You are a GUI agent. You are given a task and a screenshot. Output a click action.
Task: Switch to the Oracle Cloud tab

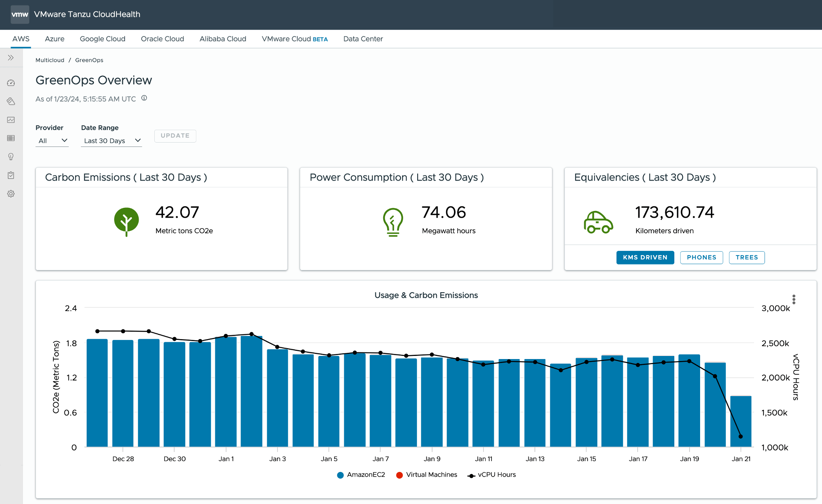[x=163, y=39]
